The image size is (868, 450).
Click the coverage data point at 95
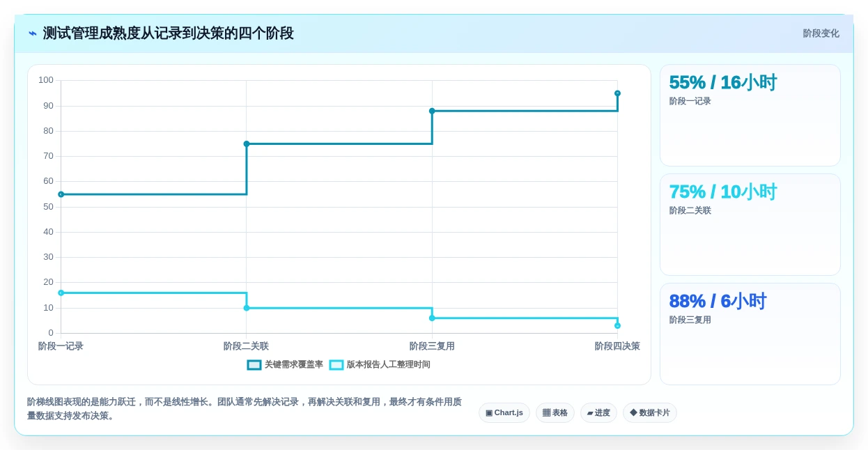(x=617, y=93)
